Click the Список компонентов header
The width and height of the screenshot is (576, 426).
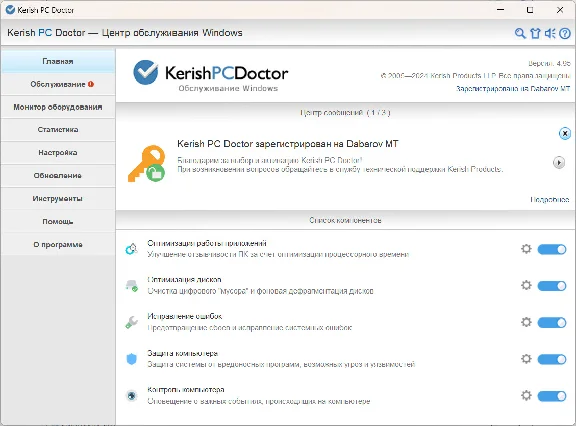click(x=345, y=220)
